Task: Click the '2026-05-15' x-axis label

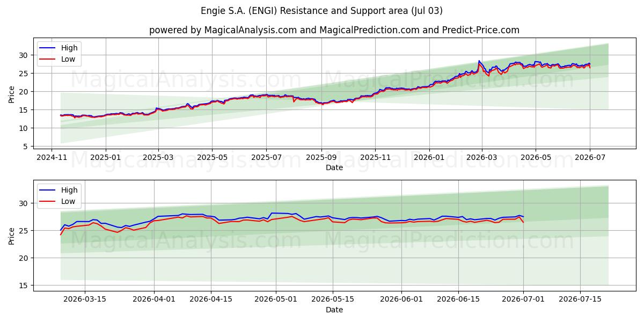Action: click(333, 300)
